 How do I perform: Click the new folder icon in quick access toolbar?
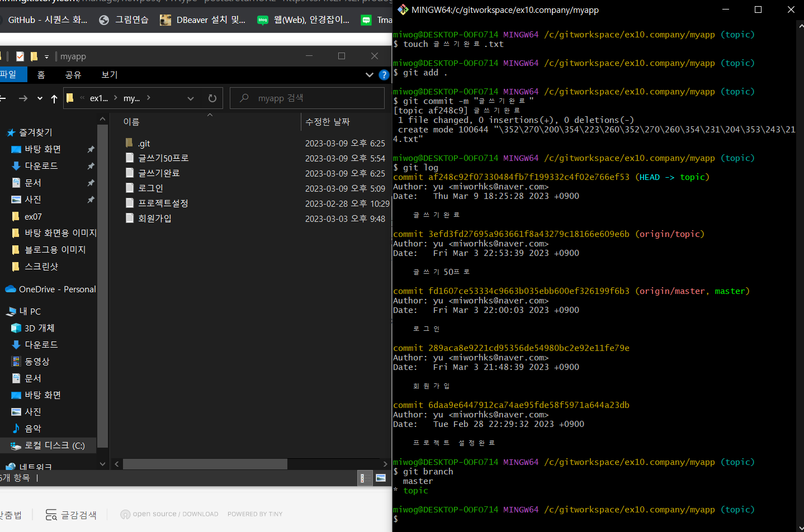34,56
